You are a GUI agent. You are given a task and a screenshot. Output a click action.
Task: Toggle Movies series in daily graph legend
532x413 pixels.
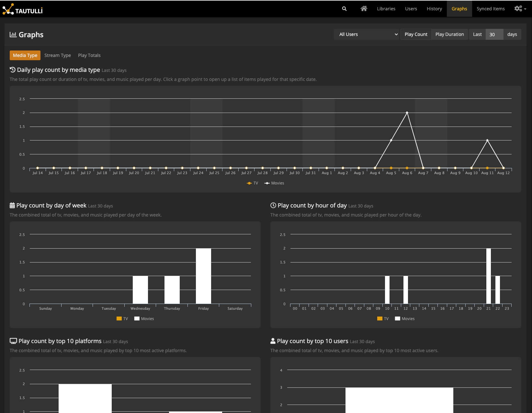[274, 183]
